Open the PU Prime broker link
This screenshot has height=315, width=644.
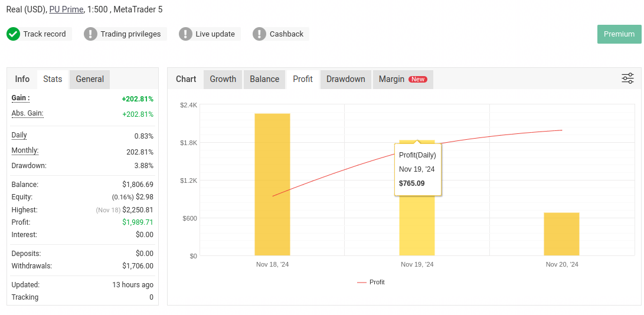click(66, 9)
